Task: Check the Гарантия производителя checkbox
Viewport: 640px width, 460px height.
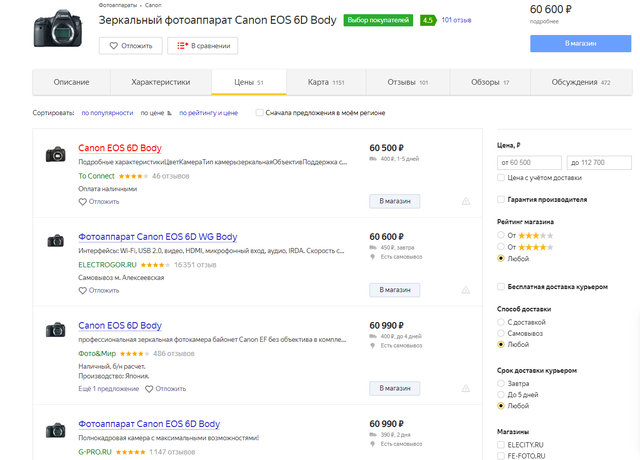Action: (502, 200)
